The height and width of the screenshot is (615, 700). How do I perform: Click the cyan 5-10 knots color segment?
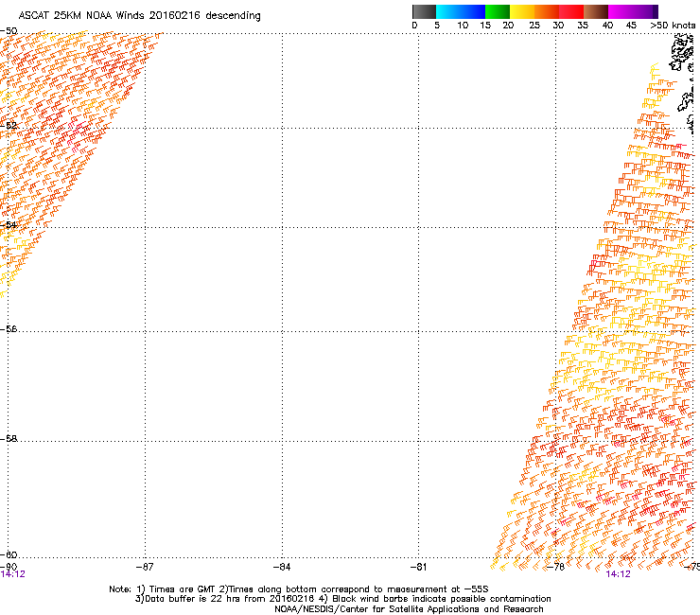[x=448, y=11]
